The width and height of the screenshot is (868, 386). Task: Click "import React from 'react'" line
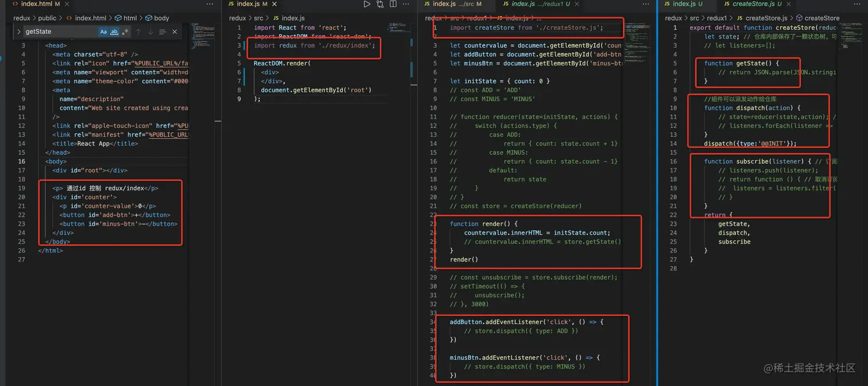tap(300, 28)
